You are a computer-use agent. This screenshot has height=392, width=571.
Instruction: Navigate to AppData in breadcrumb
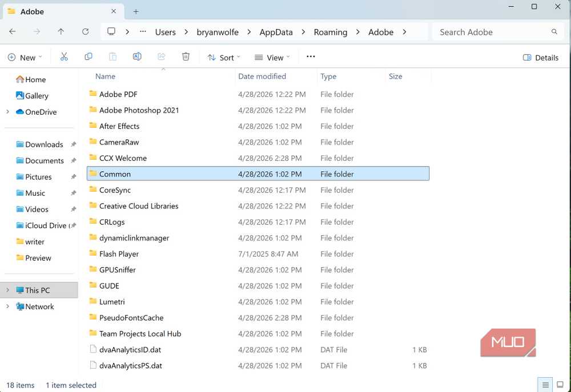[276, 32]
